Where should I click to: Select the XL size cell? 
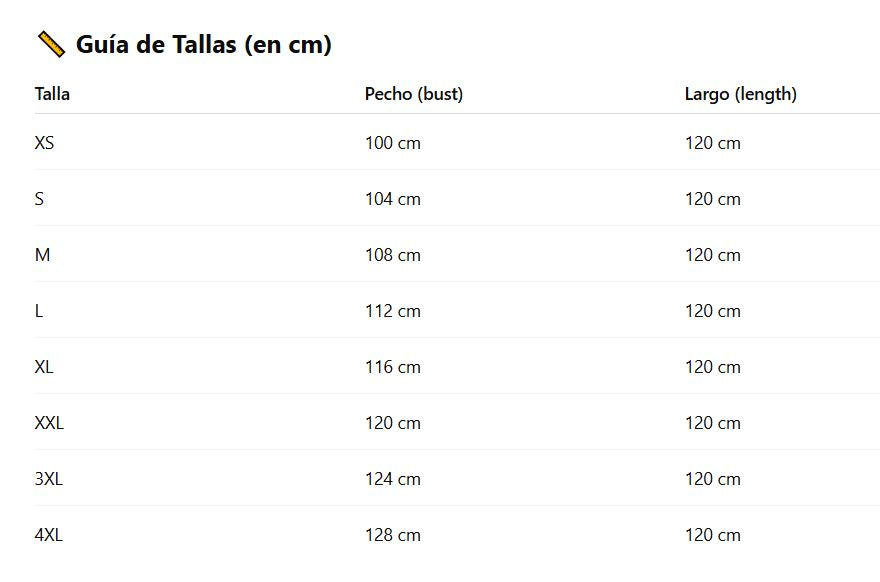tap(44, 367)
